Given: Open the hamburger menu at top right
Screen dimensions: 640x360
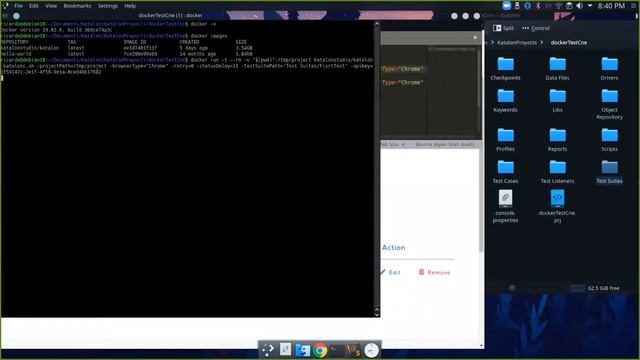Looking at the screenshot, I should [x=633, y=6].
